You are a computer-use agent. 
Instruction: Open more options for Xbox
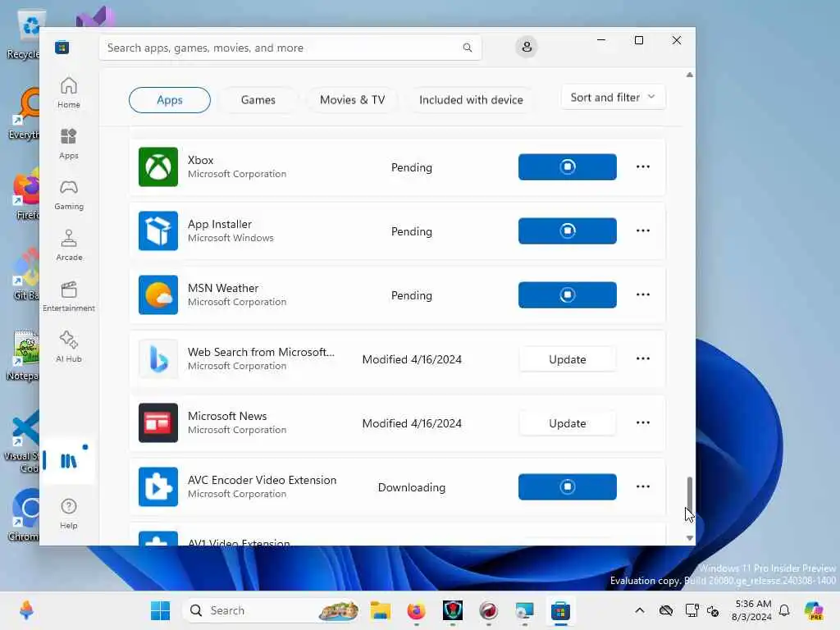(x=643, y=167)
